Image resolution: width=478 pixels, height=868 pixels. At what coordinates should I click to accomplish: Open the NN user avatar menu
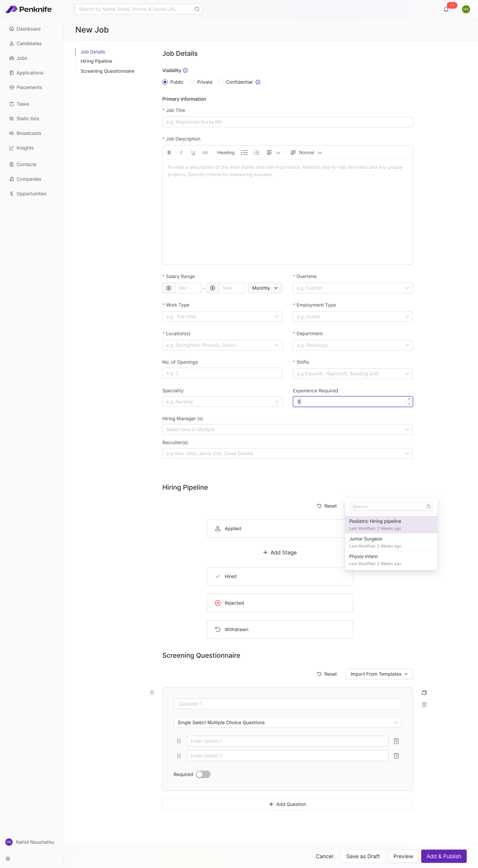coord(466,9)
